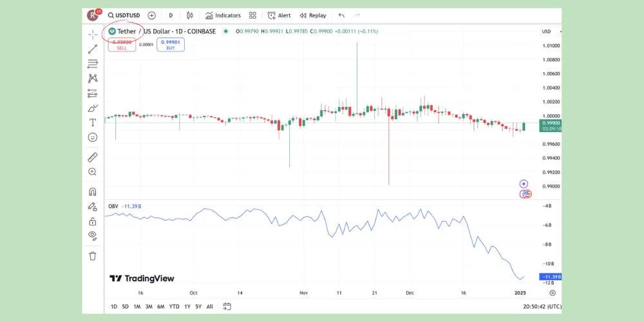
Task: Switch to the 1M time range
Action: pyautogui.click(x=137, y=307)
